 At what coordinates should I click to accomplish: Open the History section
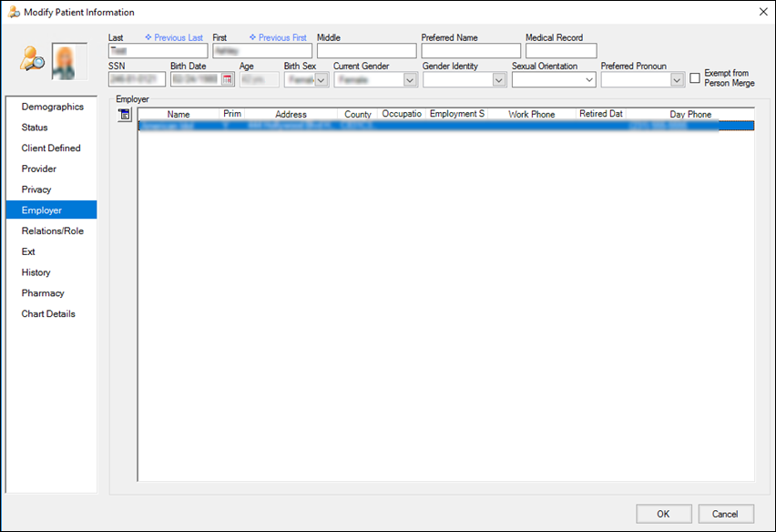(x=36, y=272)
